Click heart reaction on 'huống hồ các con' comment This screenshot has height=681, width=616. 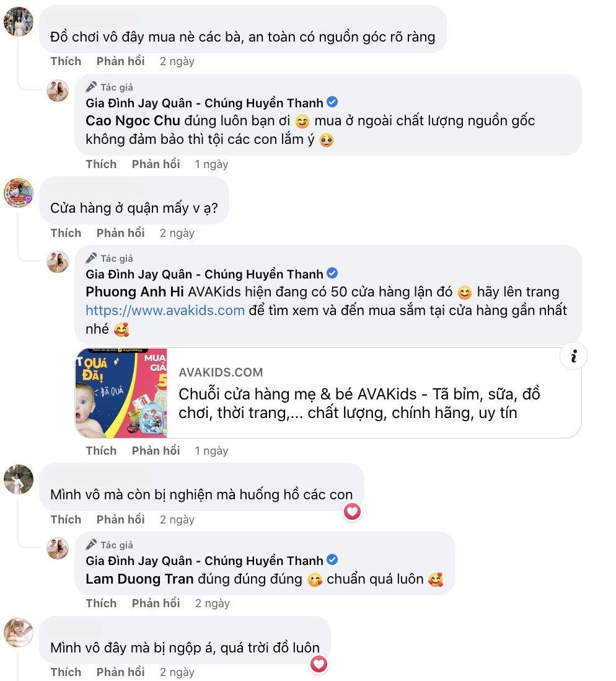point(352,512)
